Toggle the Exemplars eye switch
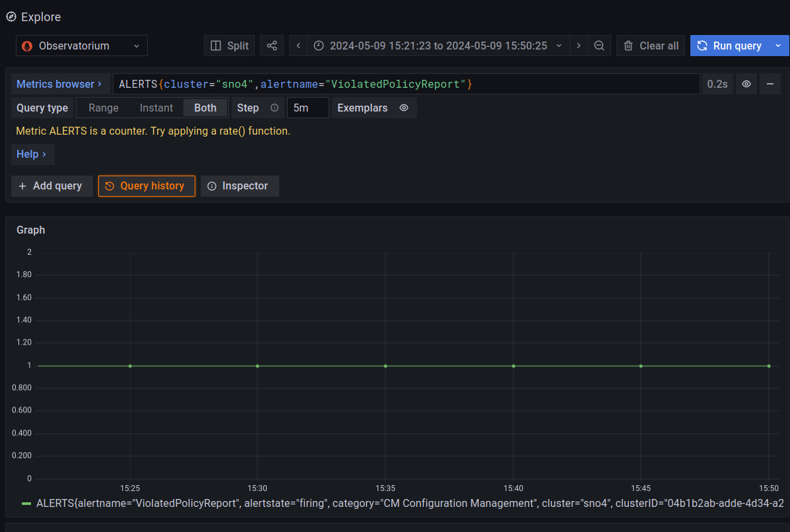The width and height of the screenshot is (790, 532). click(x=404, y=108)
